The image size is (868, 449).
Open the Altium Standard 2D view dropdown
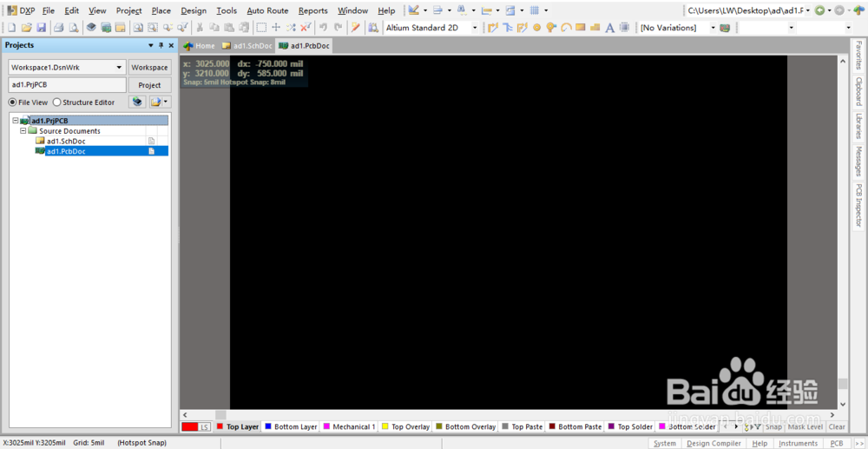[475, 28]
